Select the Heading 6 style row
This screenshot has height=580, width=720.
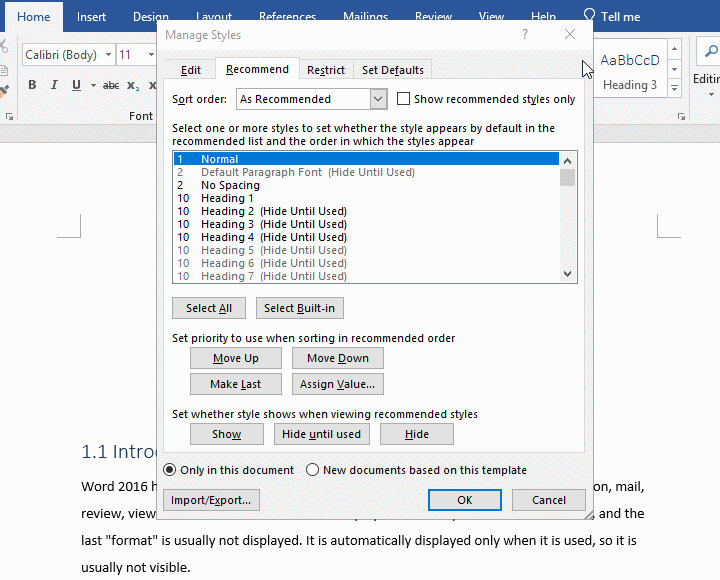[x=366, y=263]
